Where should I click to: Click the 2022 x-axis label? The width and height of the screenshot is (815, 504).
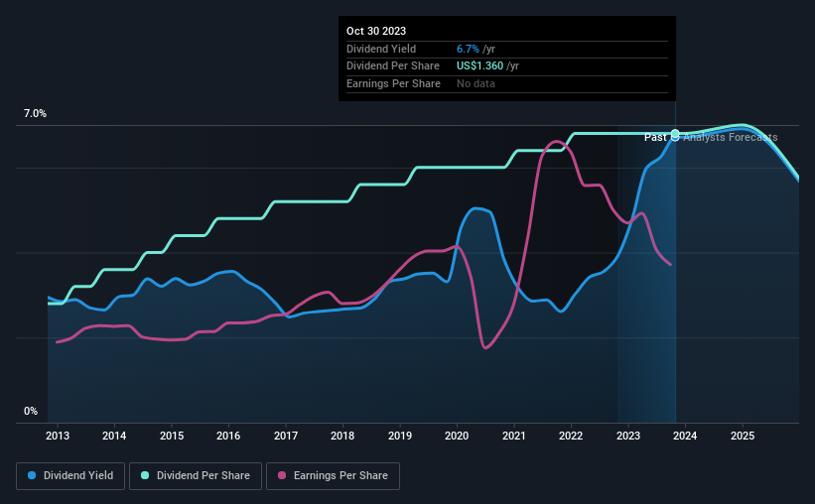(571, 436)
